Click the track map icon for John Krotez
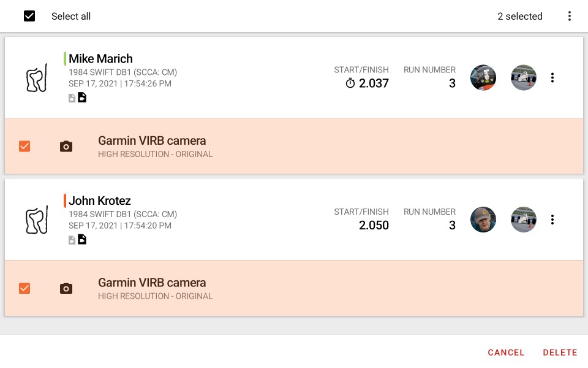 coord(37,220)
